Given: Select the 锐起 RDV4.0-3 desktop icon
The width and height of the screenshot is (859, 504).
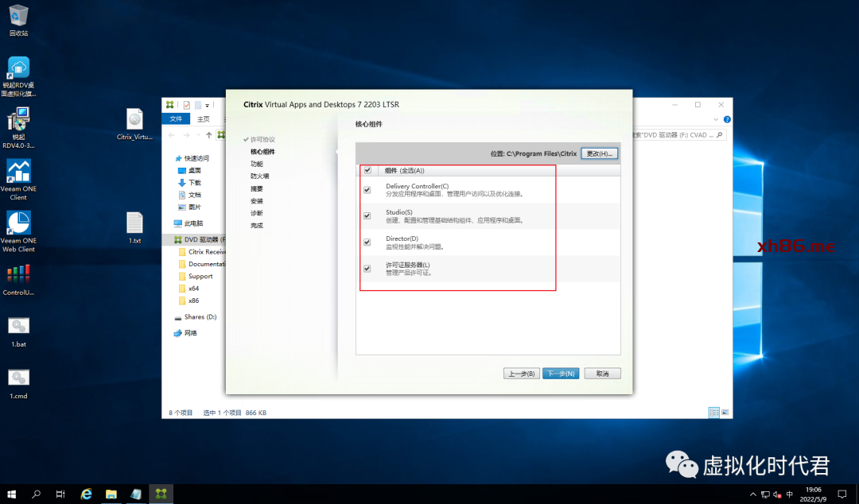Looking at the screenshot, I should (18, 128).
